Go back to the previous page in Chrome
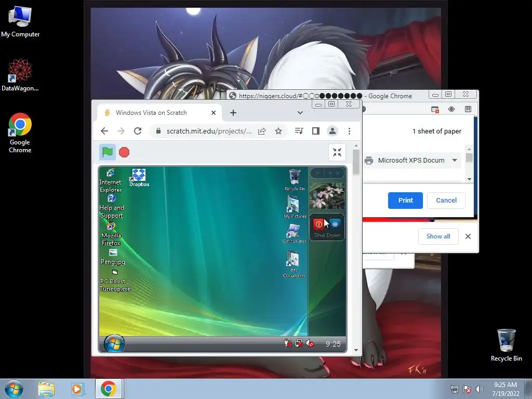The width and height of the screenshot is (532, 399). [104, 131]
